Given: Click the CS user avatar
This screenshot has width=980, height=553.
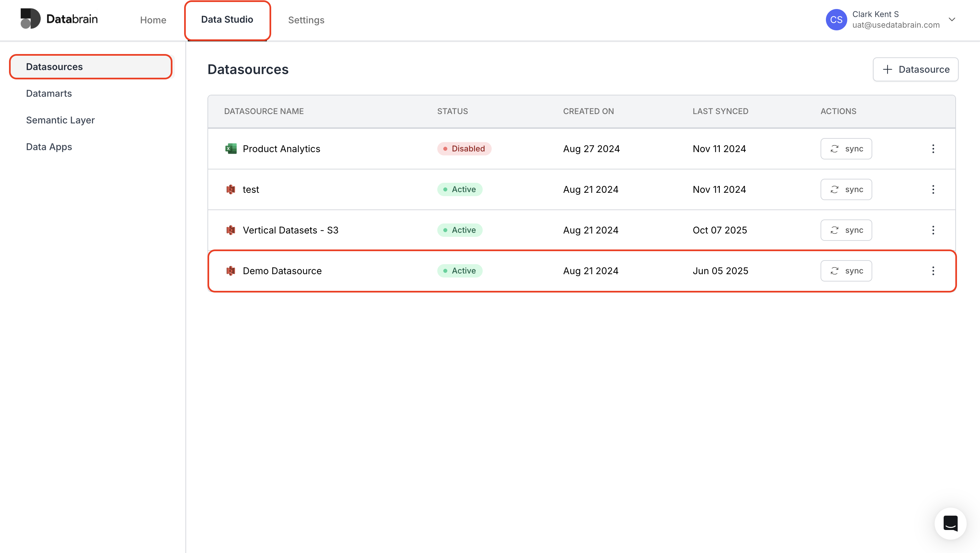Looking at the screenshot, I should tap(836, 20).
